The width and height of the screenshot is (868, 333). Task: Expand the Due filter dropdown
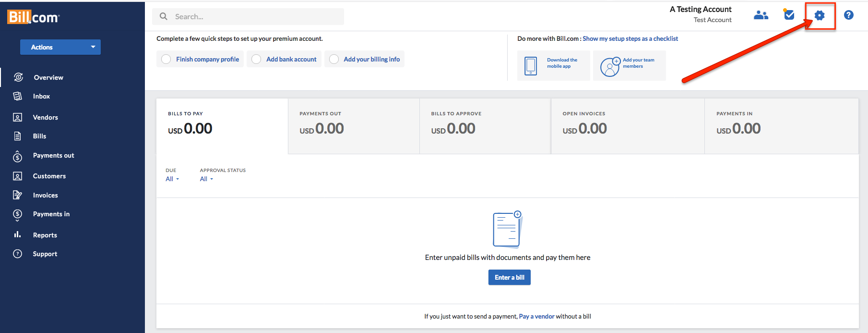click(x=172, y=179)
